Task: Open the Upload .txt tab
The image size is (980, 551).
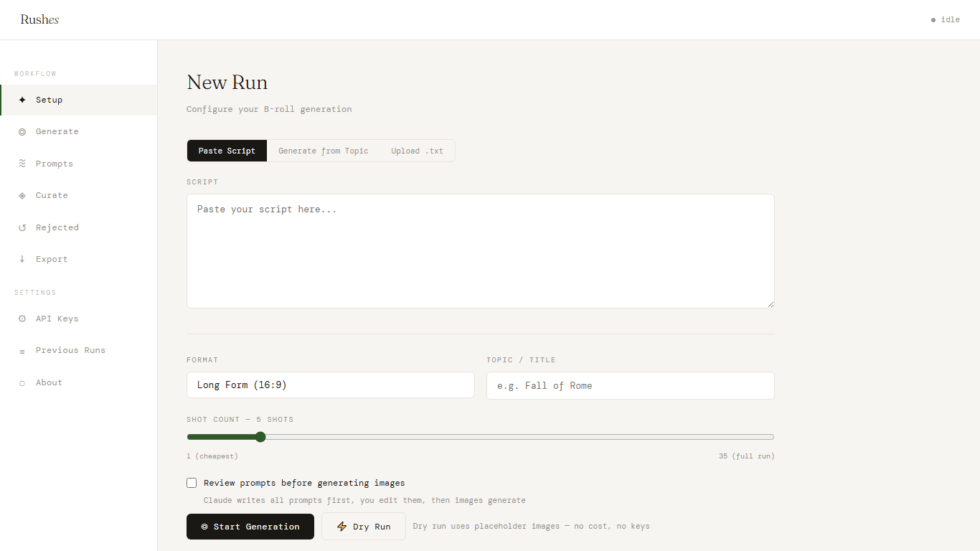Action: click(x=417, y=151)
